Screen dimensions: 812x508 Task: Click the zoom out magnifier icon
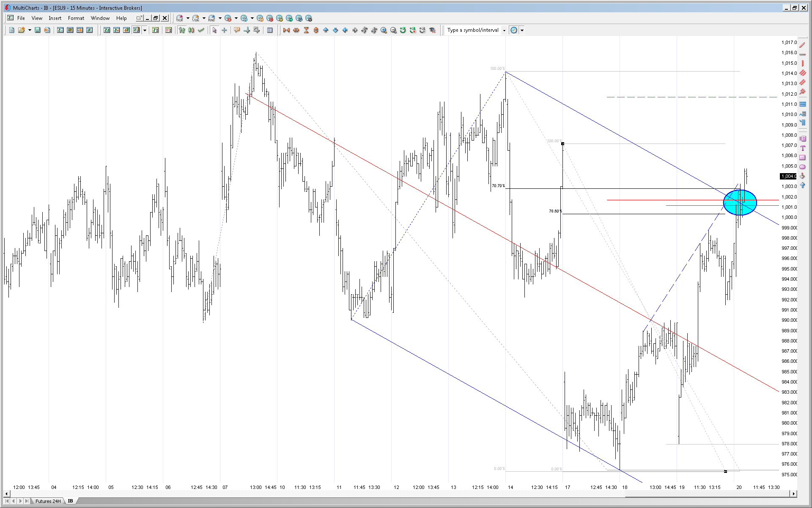click(x=393, y=30)
